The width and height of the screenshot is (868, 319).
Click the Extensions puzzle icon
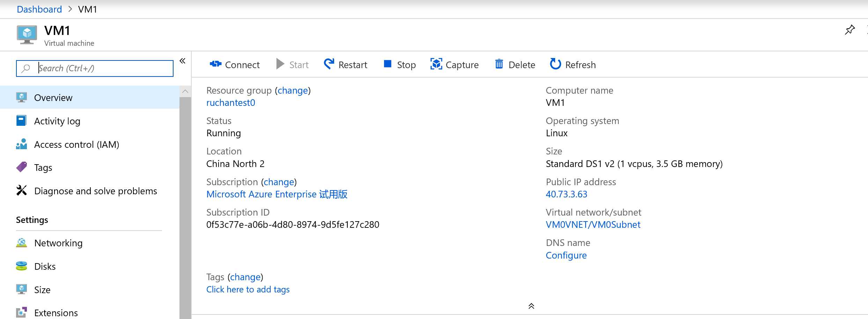pyautogui.click(x=22, y=312)
